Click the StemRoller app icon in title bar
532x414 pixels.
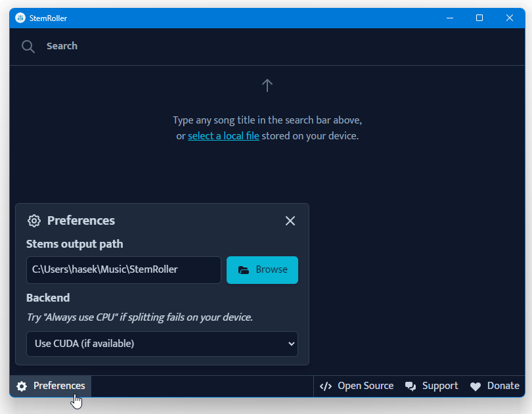pos(20,18)
